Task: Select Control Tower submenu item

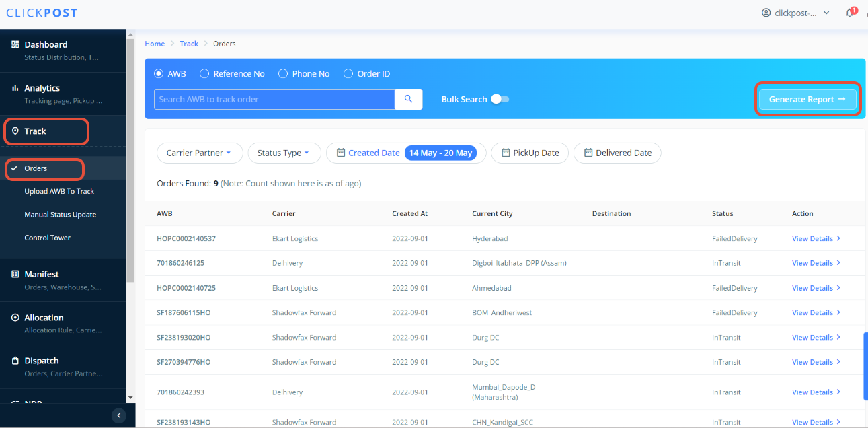Action: click(48, 238)
